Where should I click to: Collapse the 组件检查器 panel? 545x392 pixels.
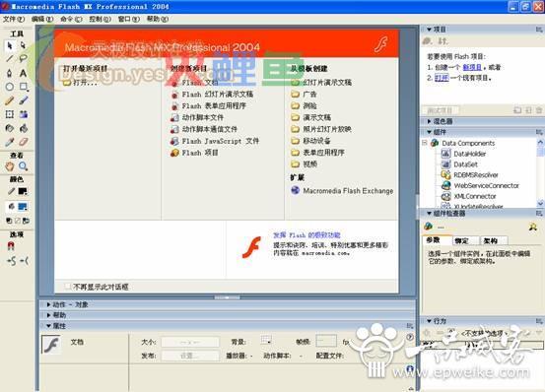coord(430,213)
